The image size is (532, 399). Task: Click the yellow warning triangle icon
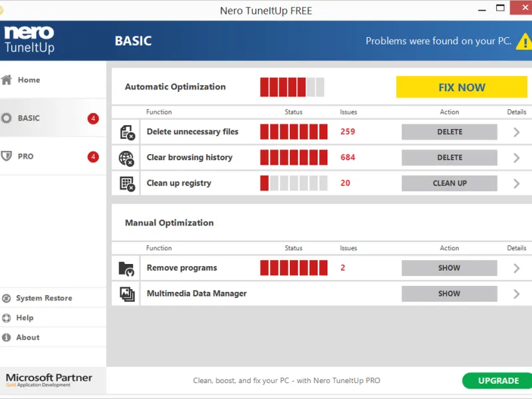[524, 42]
